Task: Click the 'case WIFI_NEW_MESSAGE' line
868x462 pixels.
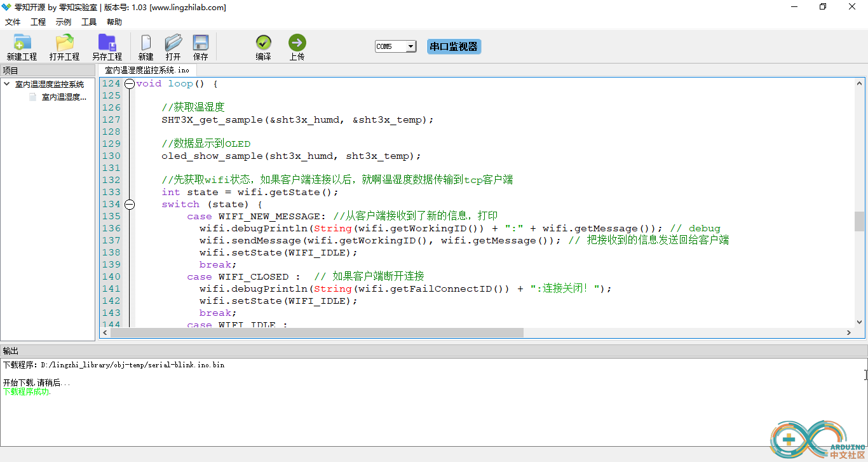Action: click(342, 217)
